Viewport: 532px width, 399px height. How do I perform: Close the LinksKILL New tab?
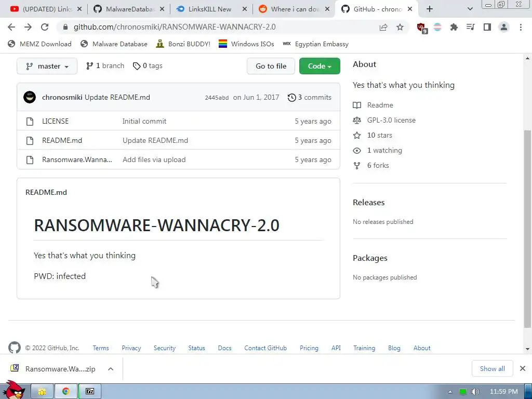[244, 9]
